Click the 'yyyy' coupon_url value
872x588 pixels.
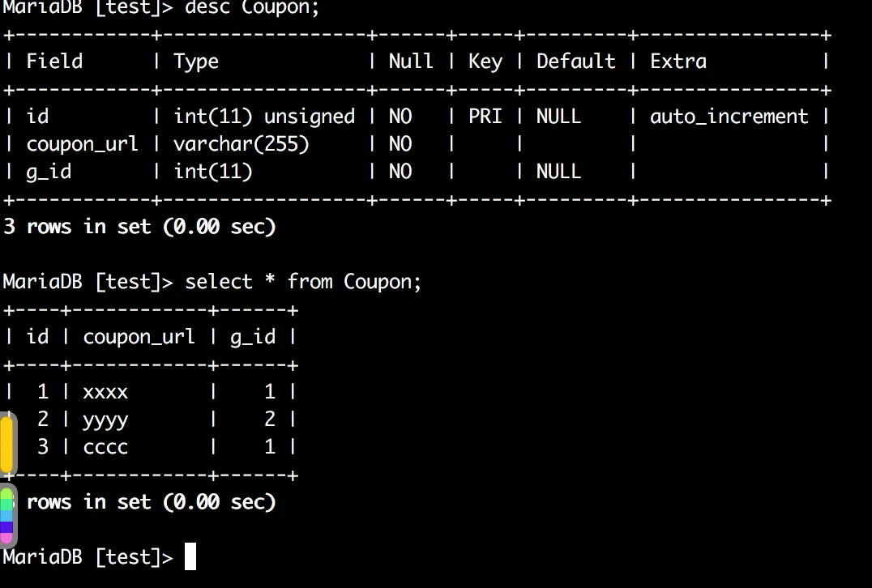(105, 420)
